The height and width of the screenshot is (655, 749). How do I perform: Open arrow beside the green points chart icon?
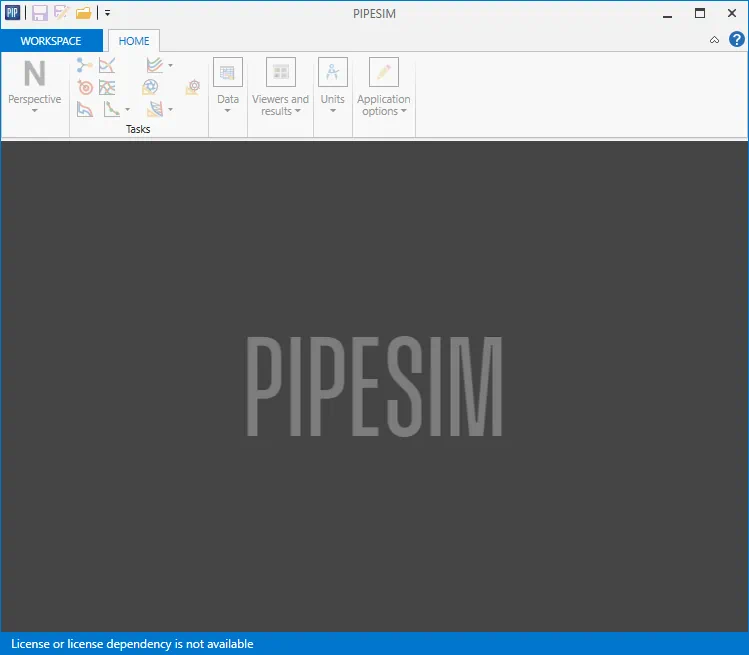tap(128, 109)
